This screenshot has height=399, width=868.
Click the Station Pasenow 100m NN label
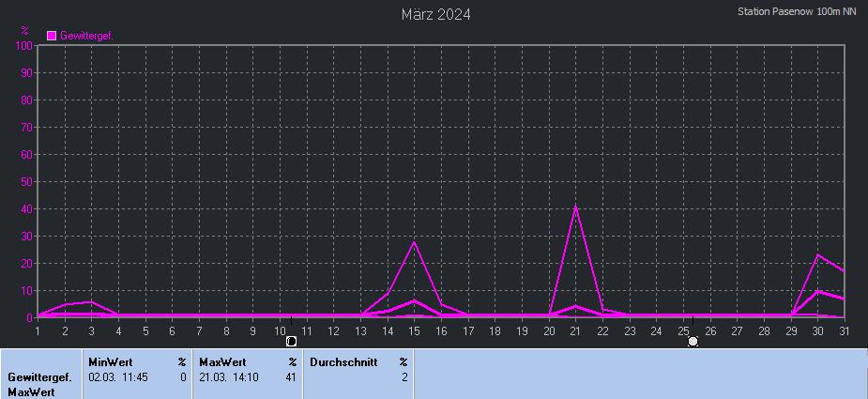[x=797, y=11]
